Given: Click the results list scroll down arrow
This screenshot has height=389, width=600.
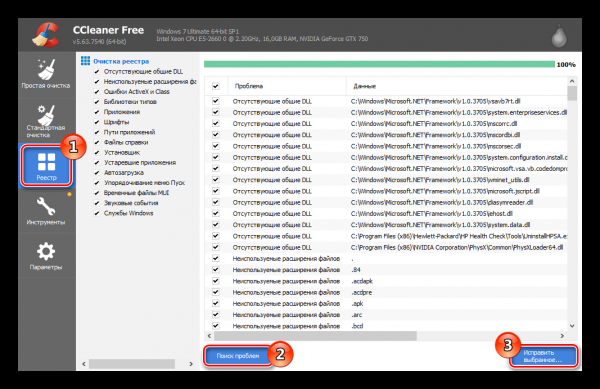Looking at the screenshot, I should pos(572,326).
